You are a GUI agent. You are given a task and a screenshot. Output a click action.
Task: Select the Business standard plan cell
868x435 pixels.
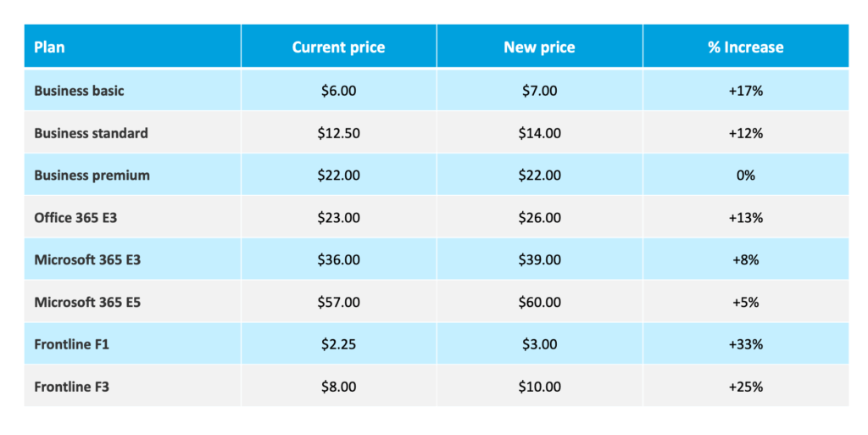point(91,132)
